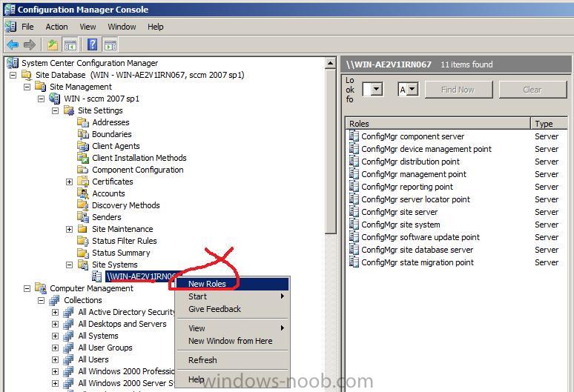Click the All Users collection icon
This screenshot has width=574, height=392.
point(68,359)
